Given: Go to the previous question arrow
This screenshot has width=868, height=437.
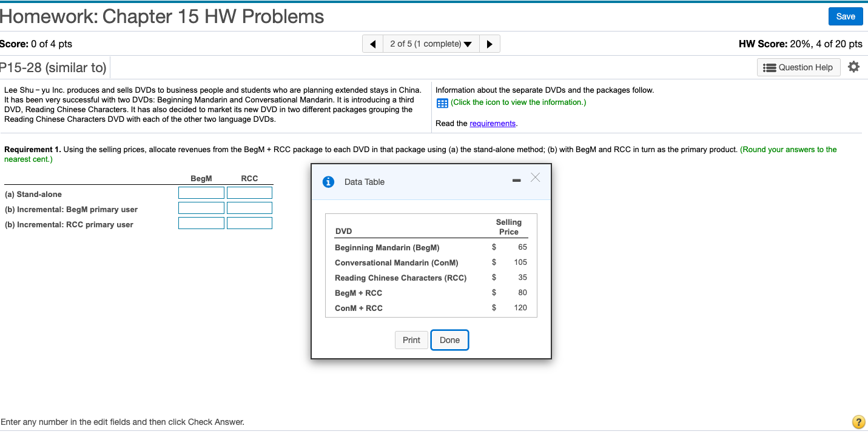Looking at the screenshot, I should click(373, 44).
